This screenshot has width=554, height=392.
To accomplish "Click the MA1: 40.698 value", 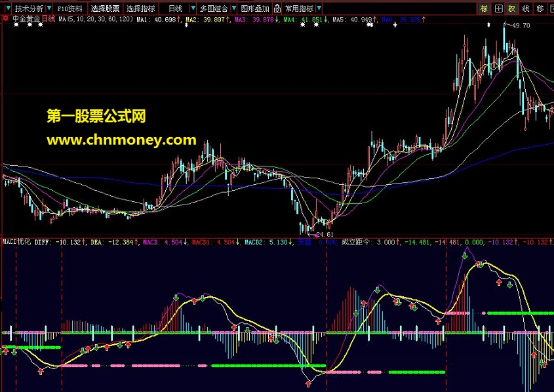I will 158,20.
